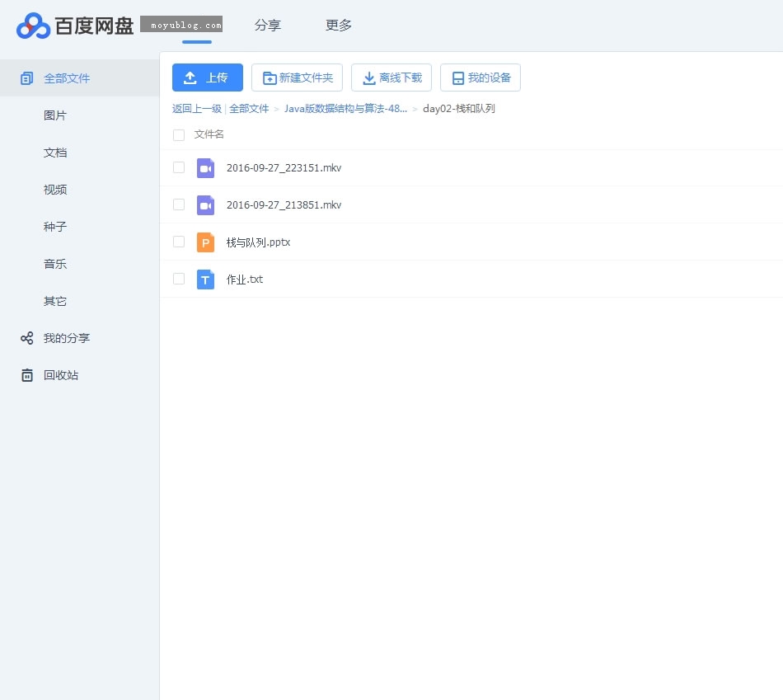Check the box for 2016-09-27_213851.mkv
Viewport: 783px width, 700px height.
pyautogui.click(x=179, y=204)
